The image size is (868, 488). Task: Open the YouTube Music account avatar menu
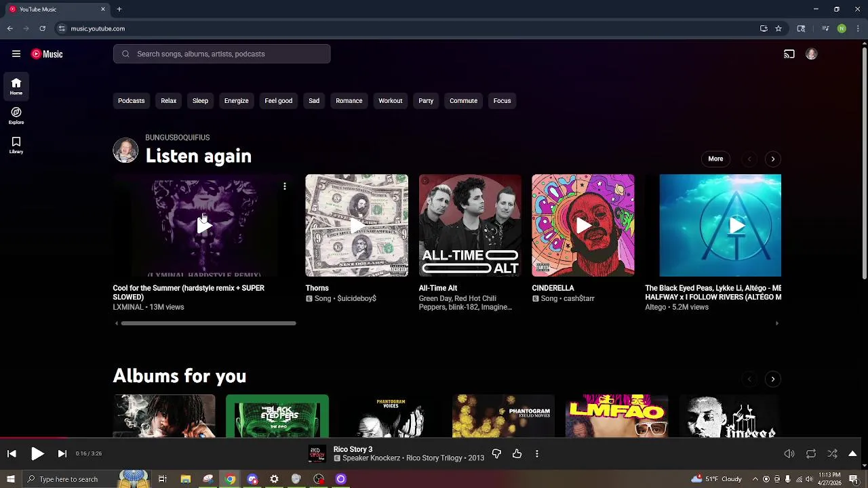[811, 54]
